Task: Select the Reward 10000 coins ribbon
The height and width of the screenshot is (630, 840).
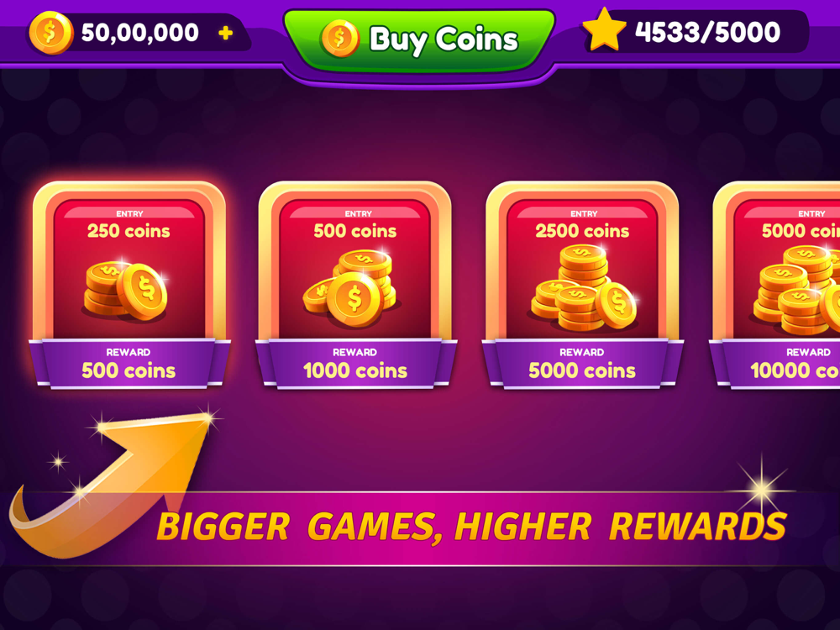Action: coord(777,363)
